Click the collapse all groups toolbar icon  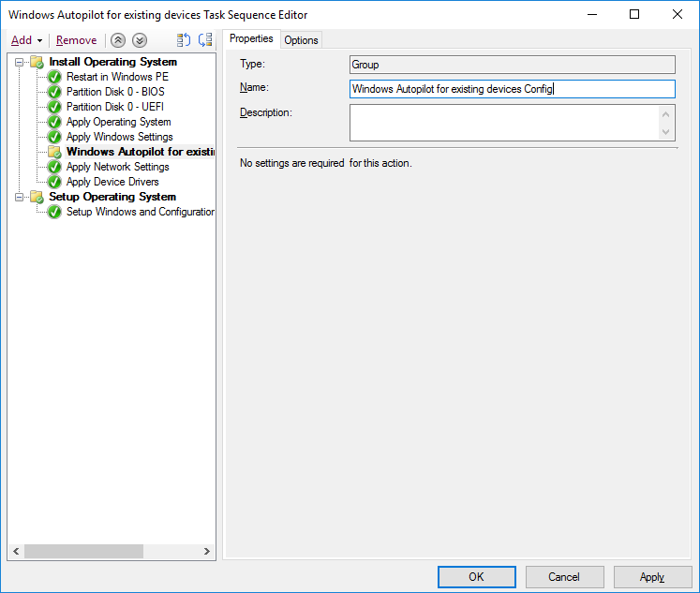[x=205, y=40]
